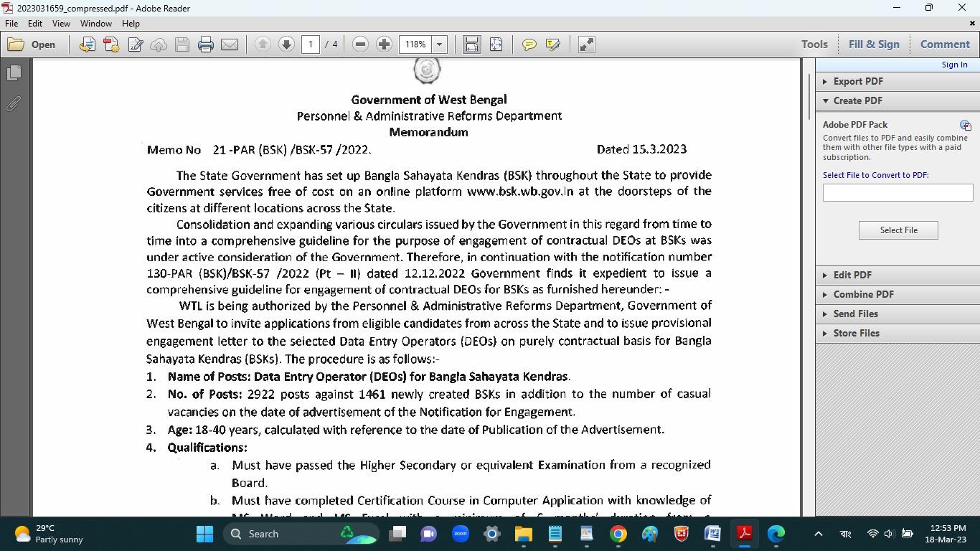
Task: Open the Window menu
Action: coord(95,24)
